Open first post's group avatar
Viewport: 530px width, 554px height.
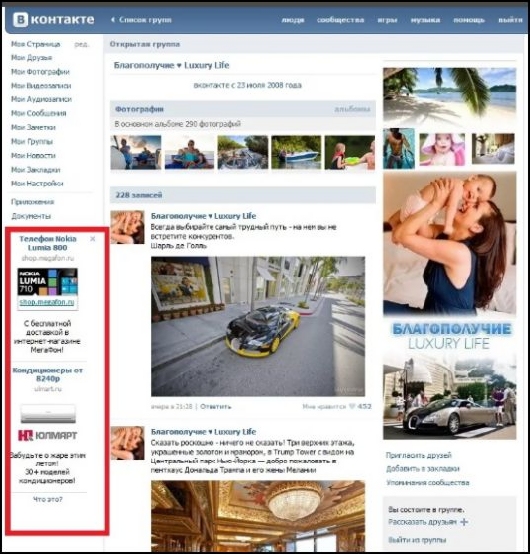127,227
